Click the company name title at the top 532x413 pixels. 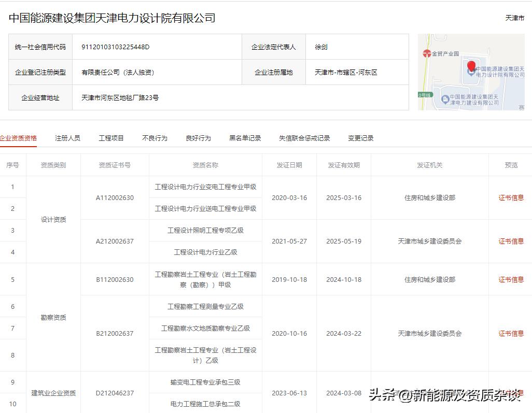click(x=113, y=18)
